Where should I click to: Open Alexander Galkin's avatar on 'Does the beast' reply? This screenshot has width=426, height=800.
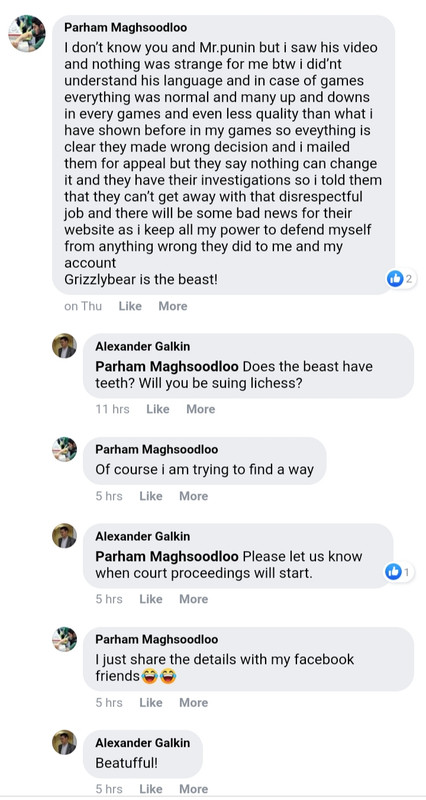point(64,346)
